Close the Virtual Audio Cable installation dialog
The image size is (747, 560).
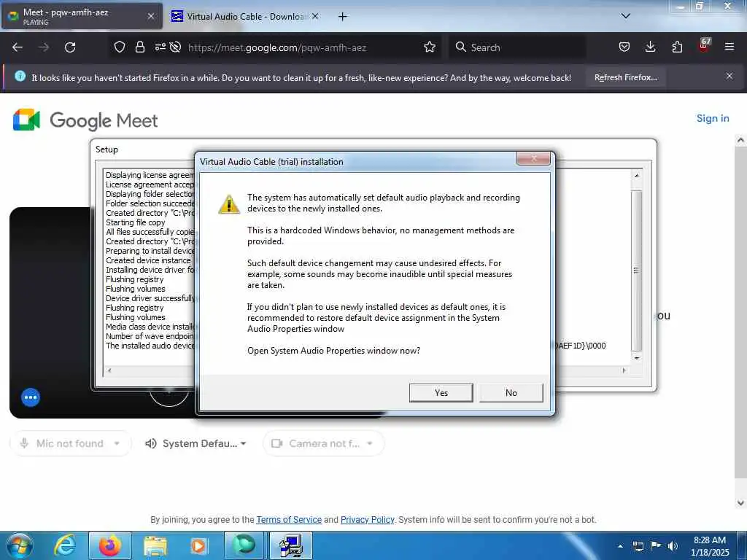(x=533, y=158)
